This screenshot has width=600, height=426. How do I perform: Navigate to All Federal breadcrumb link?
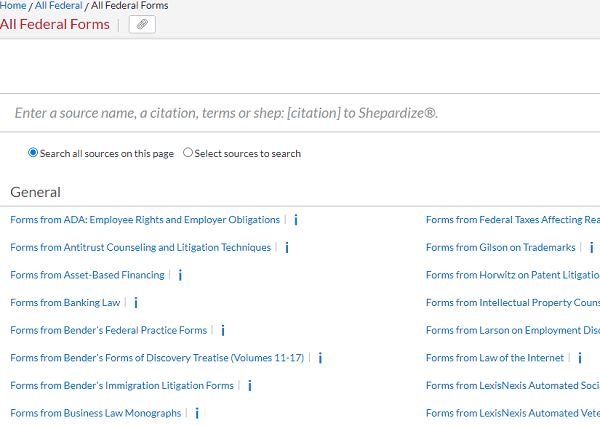tap(59, 6)
